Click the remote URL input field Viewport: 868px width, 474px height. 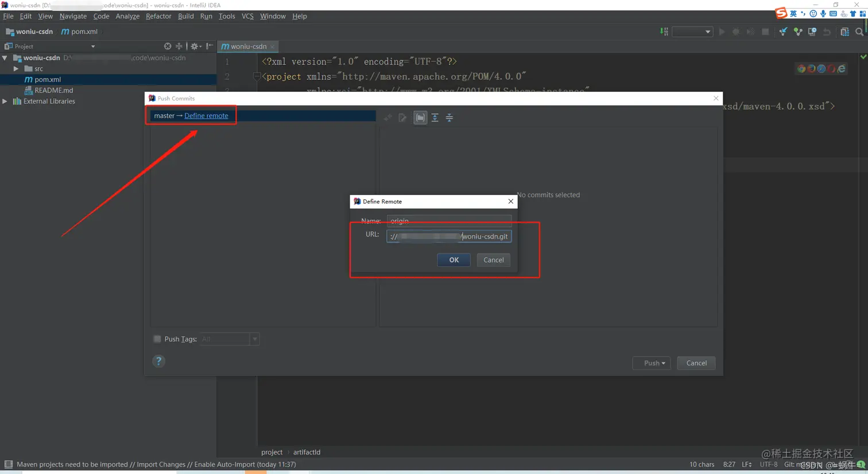(449, 236)
